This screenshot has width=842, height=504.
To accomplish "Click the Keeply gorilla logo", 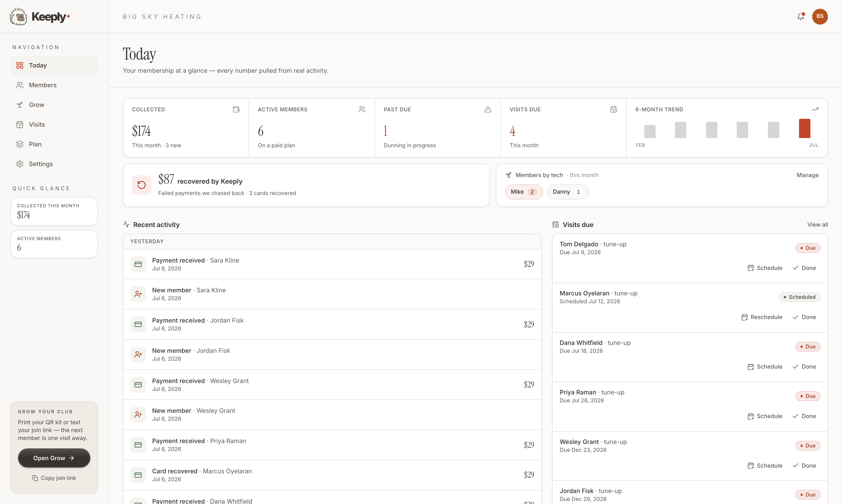I will (18, 17).
